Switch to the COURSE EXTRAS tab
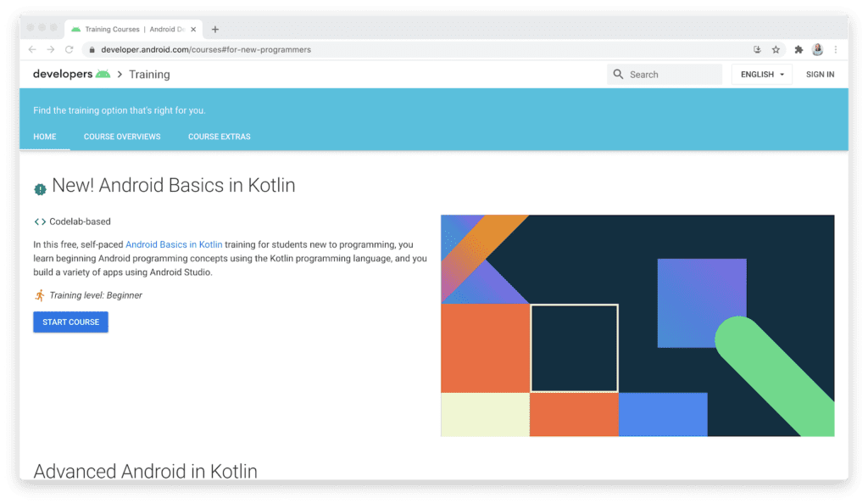 tap(220, 137)
